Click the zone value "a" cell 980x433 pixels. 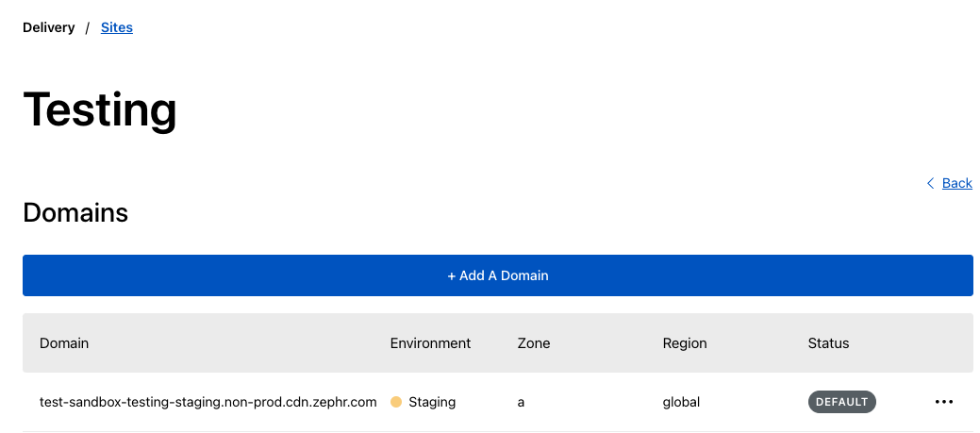pyautogui.click(x=521, y=402)
